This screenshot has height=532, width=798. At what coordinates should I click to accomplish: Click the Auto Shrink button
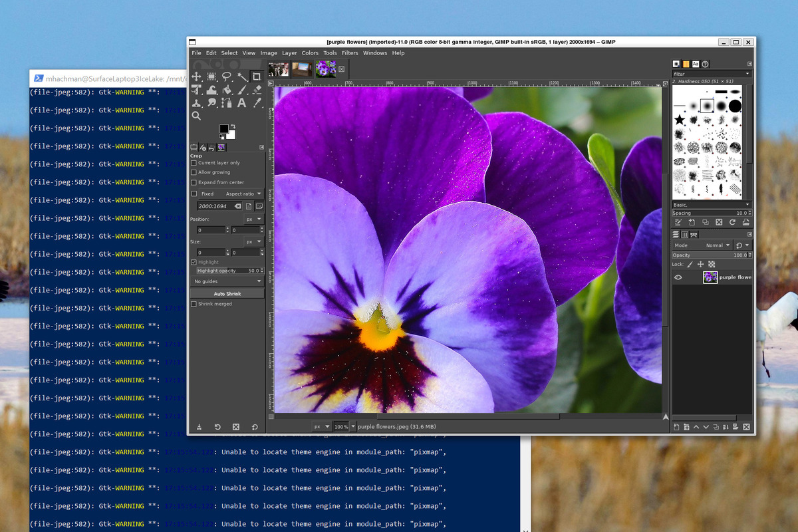pos(227,293)
